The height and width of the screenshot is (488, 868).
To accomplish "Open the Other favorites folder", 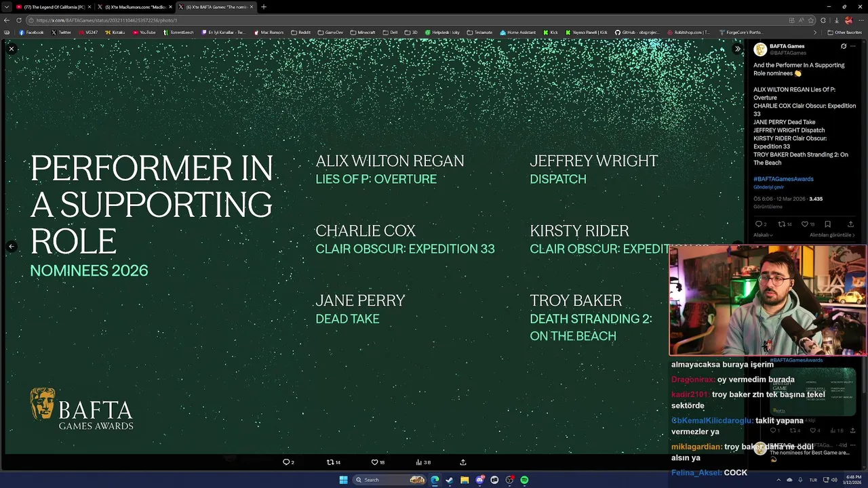I will click(844, 32).
